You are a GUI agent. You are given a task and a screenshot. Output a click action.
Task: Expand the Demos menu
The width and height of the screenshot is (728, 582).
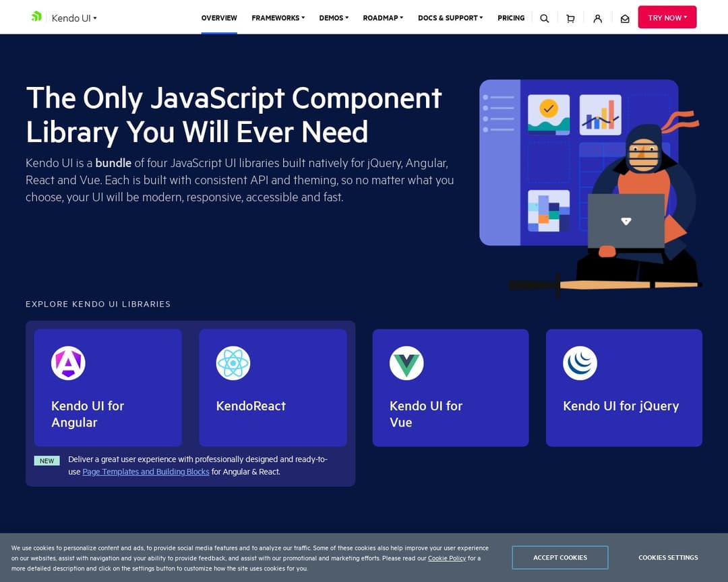pos(334,18)
